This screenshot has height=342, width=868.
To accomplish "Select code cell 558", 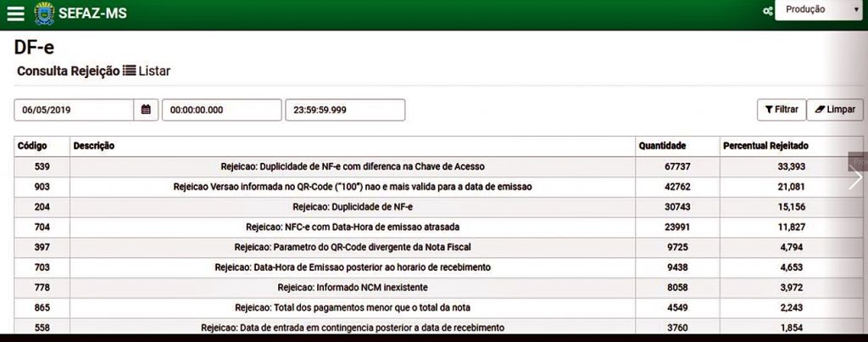I will [42, 328].
